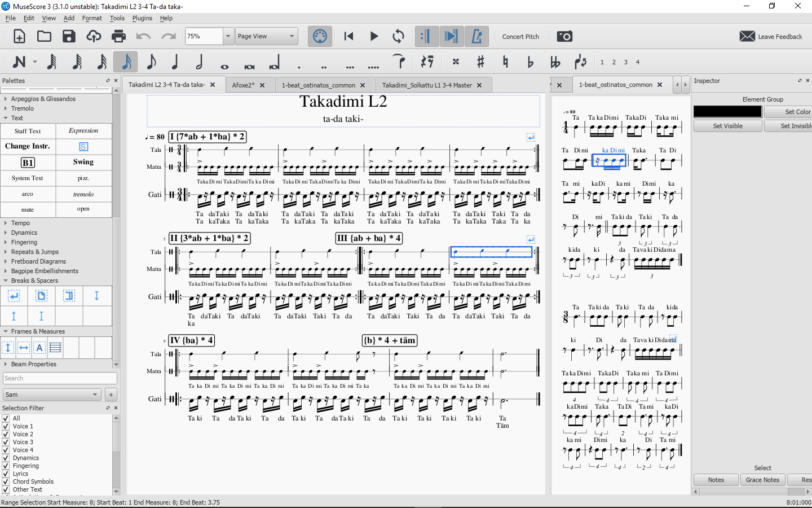Select the whole note duration
The width and height of the screenshot is (812, 508).
[x=224, y=67]
